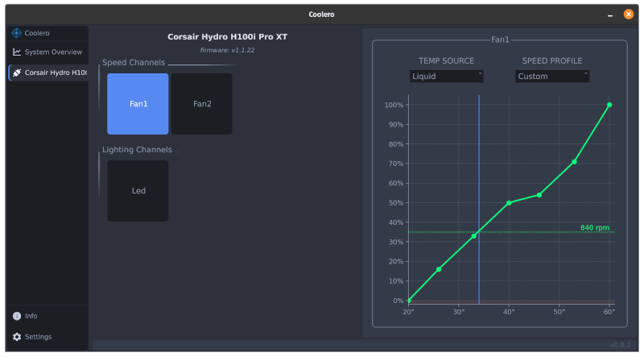The width and height of the screenshot is (644, 357).
Task: Open the Corsair Hydro H100i sidebar entry
Action: pyautogui.click(x=55, y=73)
